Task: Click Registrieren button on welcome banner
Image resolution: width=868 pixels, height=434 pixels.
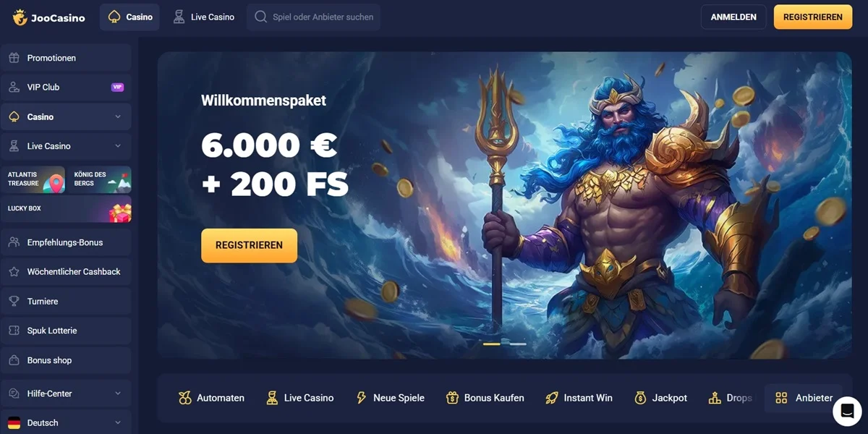Action: (249, 245)
